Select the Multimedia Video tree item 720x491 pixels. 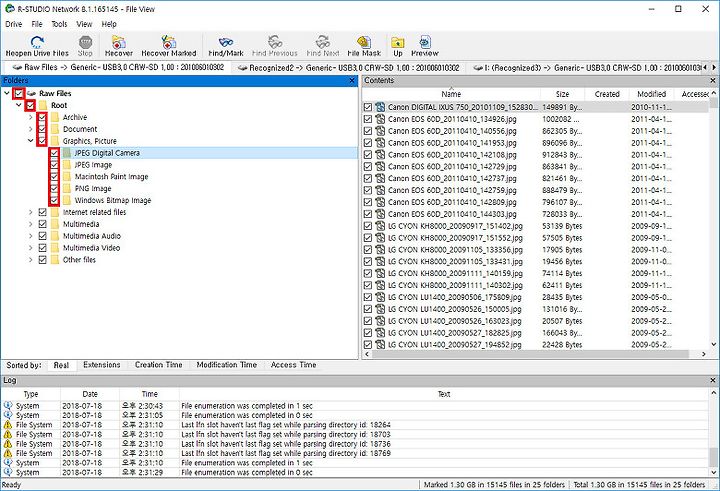91,248
